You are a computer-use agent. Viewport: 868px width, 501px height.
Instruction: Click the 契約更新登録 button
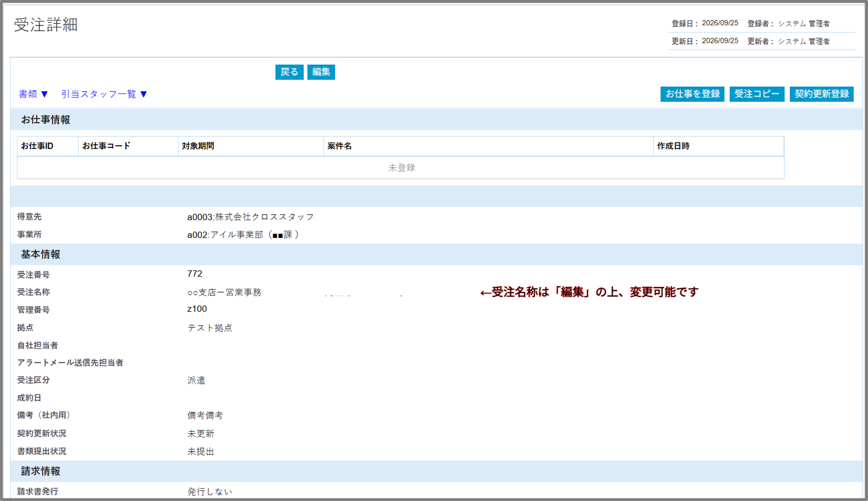coord(821,94)
